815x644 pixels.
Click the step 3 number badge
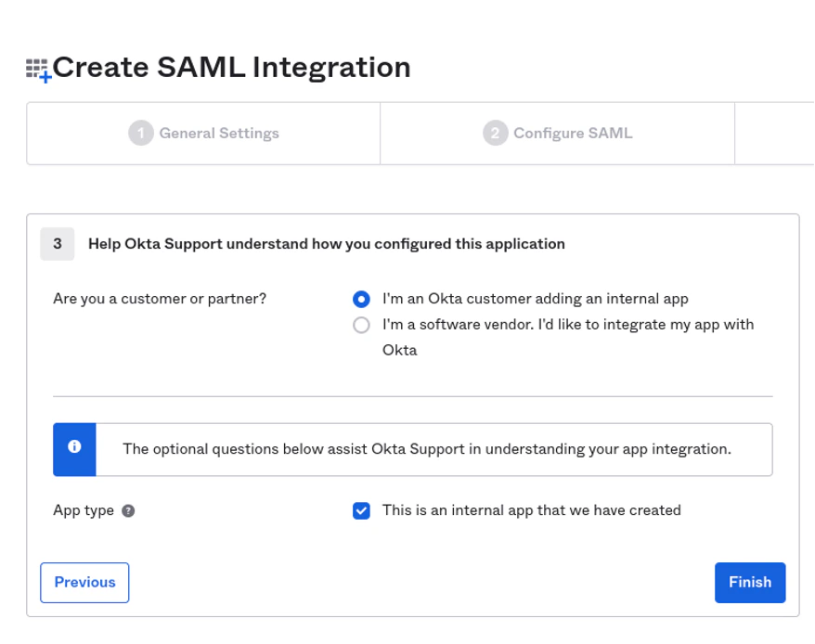pos(58,244)
